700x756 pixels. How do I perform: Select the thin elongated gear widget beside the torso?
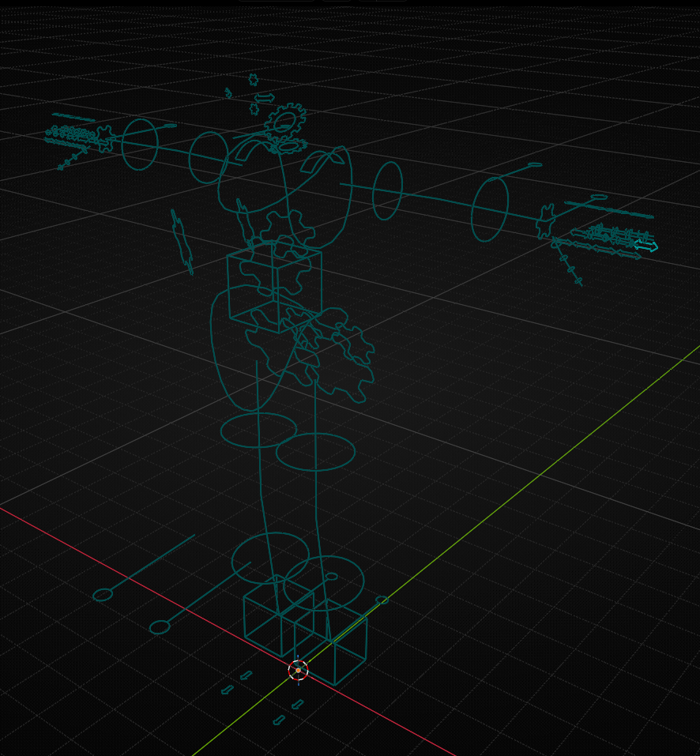coord(183,242)
